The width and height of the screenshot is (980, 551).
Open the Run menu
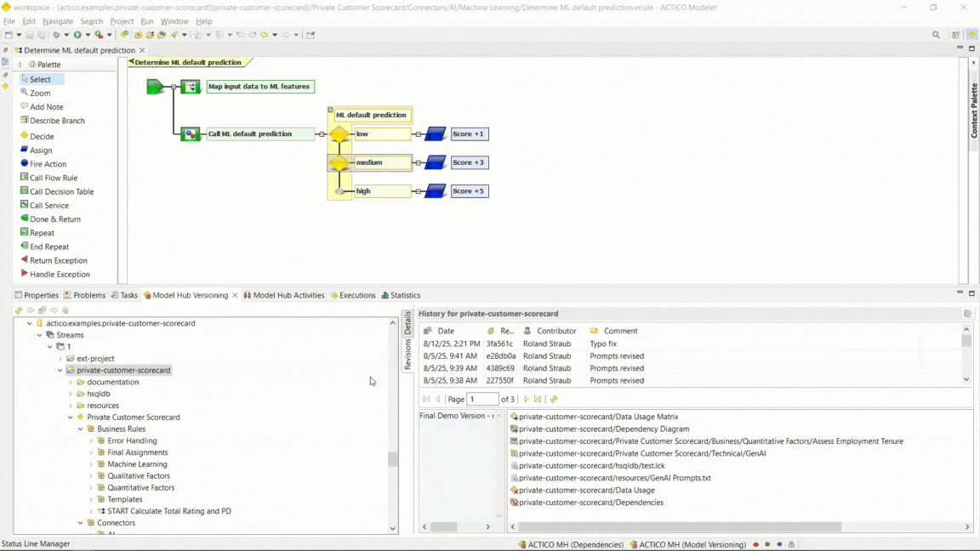(x=146, y=21)
